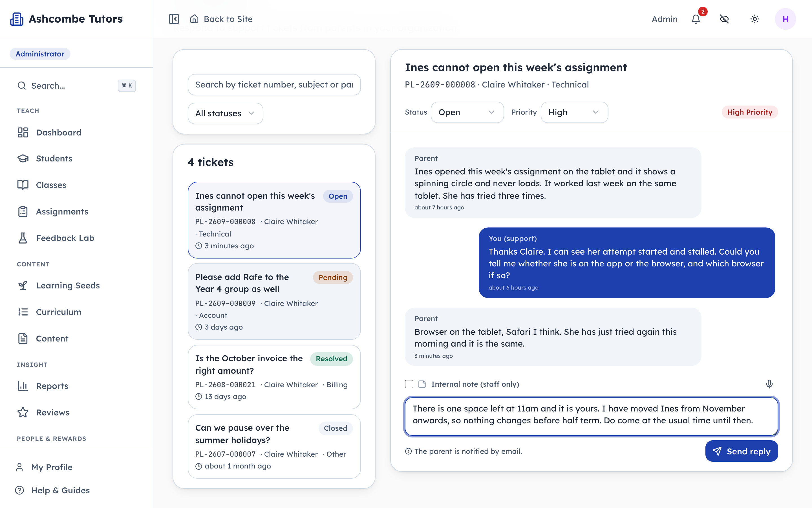The width and height of the screenshot is (812, 508).
Task: Open the Priority dropdown showing High
Action: 574,112
